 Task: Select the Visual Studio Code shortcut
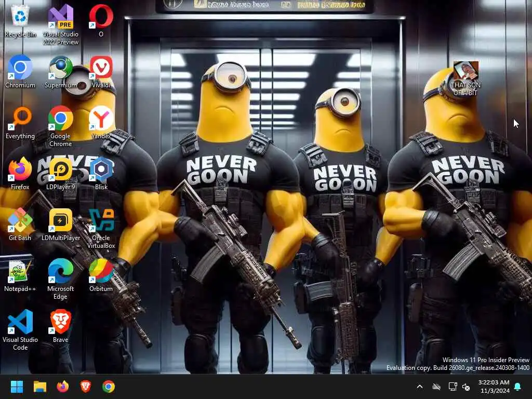[20, 330]
